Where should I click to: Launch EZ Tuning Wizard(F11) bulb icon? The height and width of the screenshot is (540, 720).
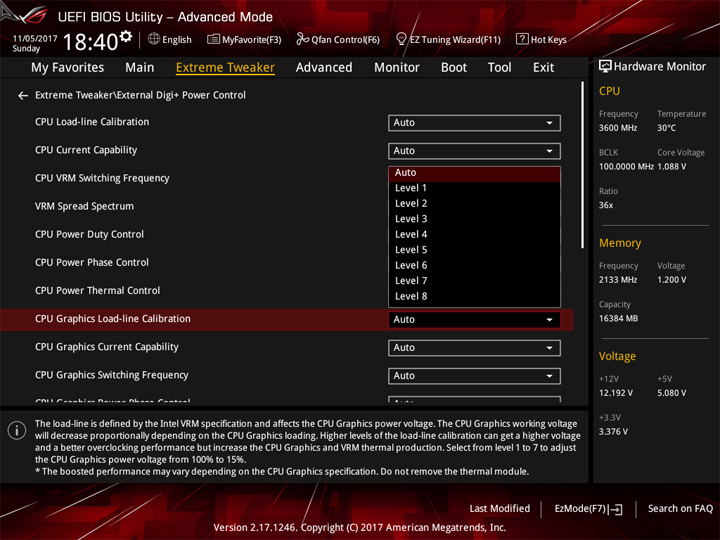coord(401,39)
